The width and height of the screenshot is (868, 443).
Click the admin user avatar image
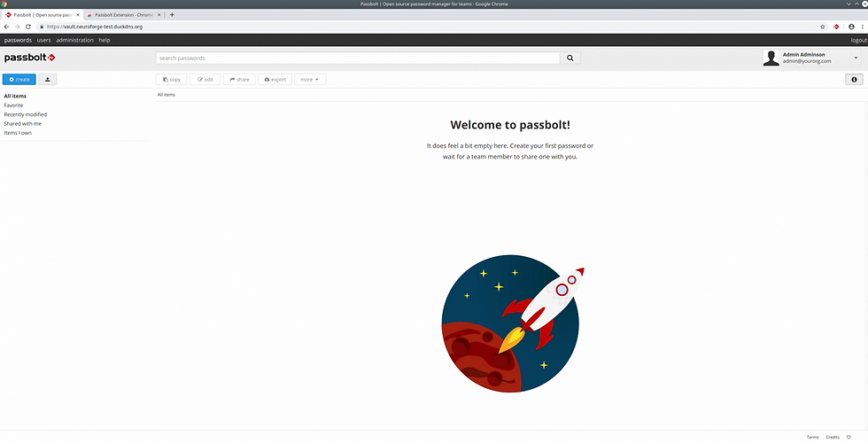tap(771, 58)
